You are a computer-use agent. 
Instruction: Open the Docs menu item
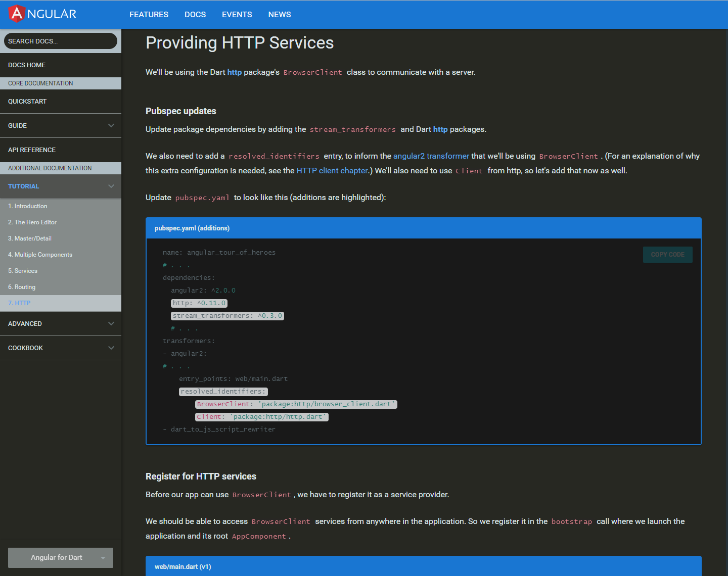(195, 15)
